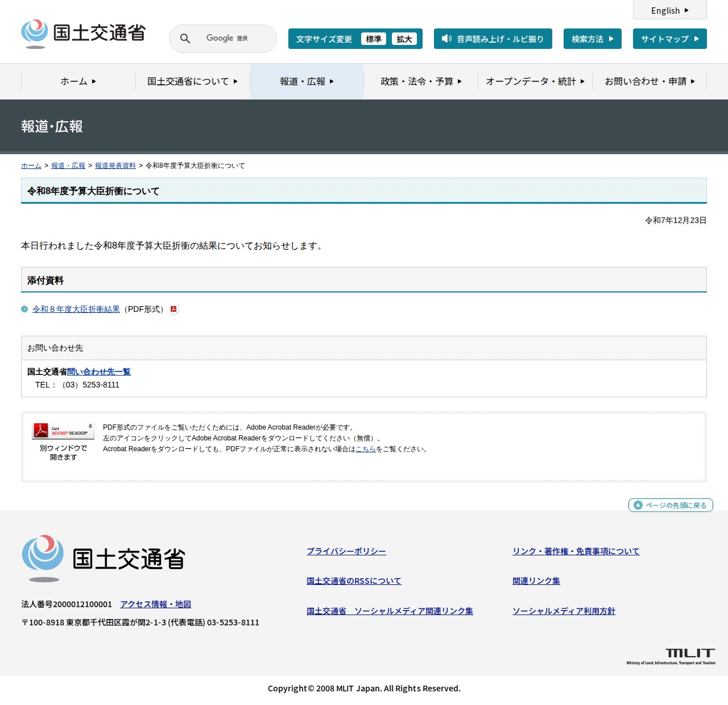Open the 政策・法令・予算 navigation menu
This screenshot has width=728, height=705.
421,81
